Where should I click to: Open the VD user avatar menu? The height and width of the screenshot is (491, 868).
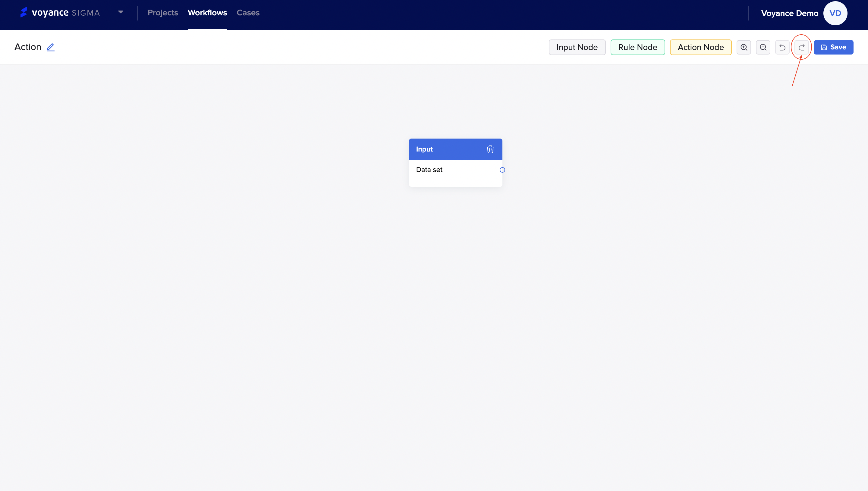[835, 13]
